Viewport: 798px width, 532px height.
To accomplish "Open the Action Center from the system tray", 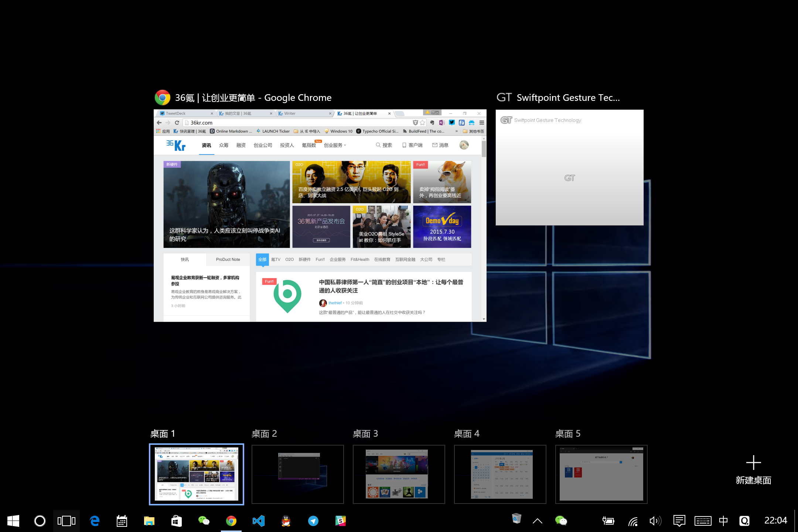I will pos(679,521).
